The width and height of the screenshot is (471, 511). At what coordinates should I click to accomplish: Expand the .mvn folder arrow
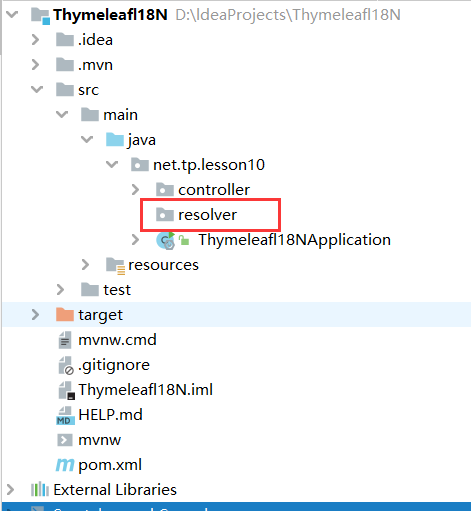point(35,65)
